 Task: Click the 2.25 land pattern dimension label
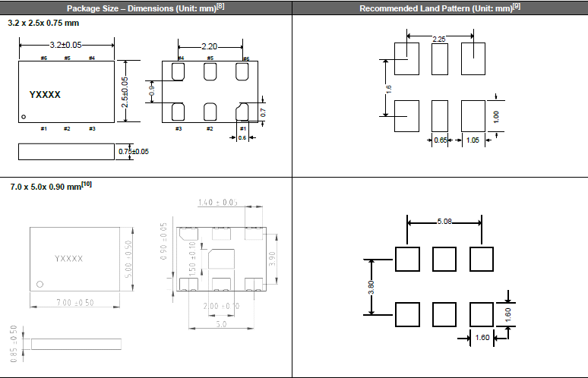pos(439,39)
